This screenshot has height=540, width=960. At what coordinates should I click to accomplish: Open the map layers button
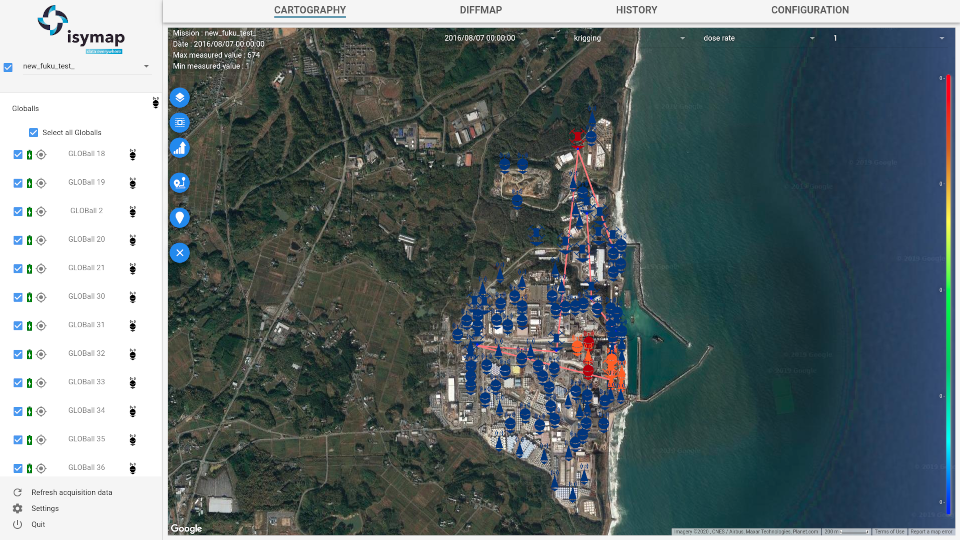(180, 97)
